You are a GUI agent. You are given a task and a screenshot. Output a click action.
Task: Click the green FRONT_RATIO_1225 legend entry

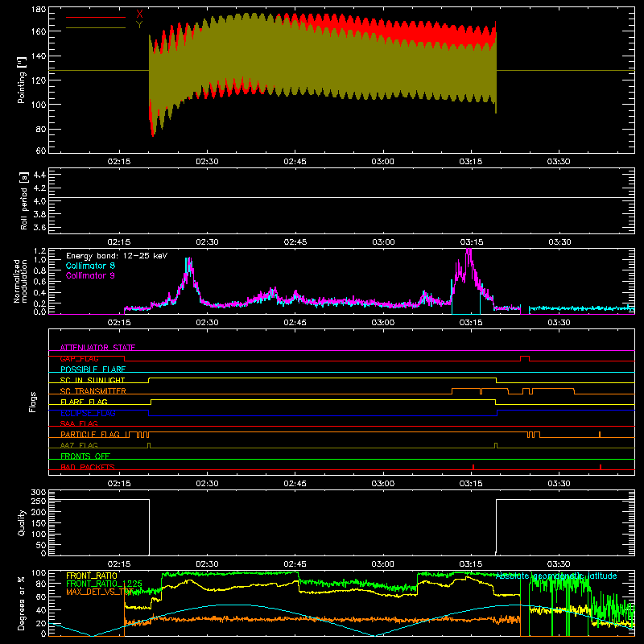click(104, 584)
